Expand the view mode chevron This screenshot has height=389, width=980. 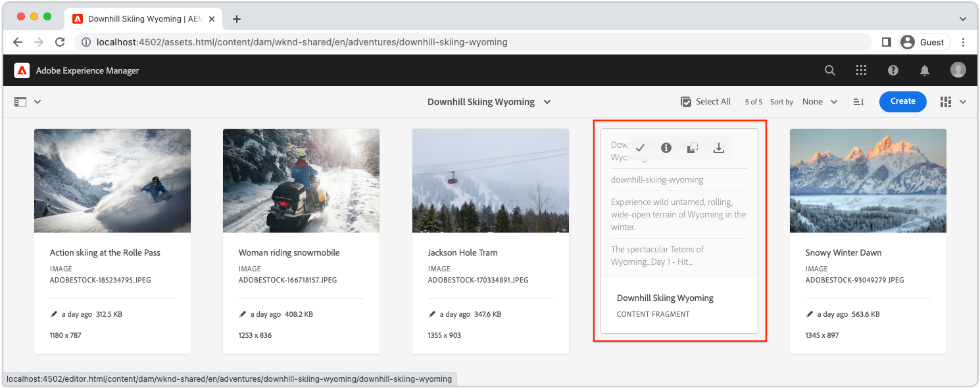point(964,102)
